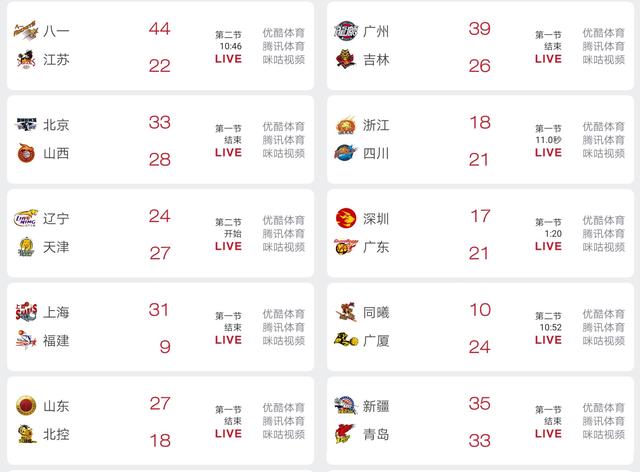
Task: Click the 同曦 score of 10
Action: point(480,310)
